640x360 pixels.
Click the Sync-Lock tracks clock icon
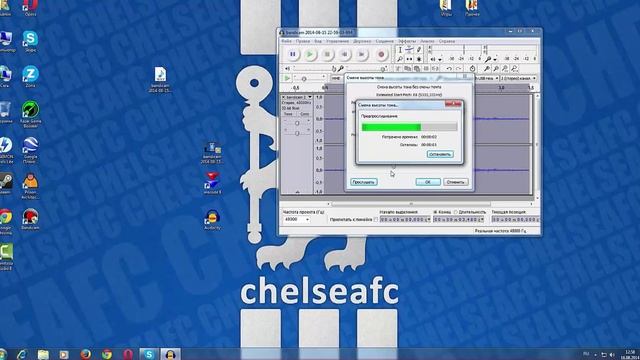pyautogui.click(x=472, y=69)
